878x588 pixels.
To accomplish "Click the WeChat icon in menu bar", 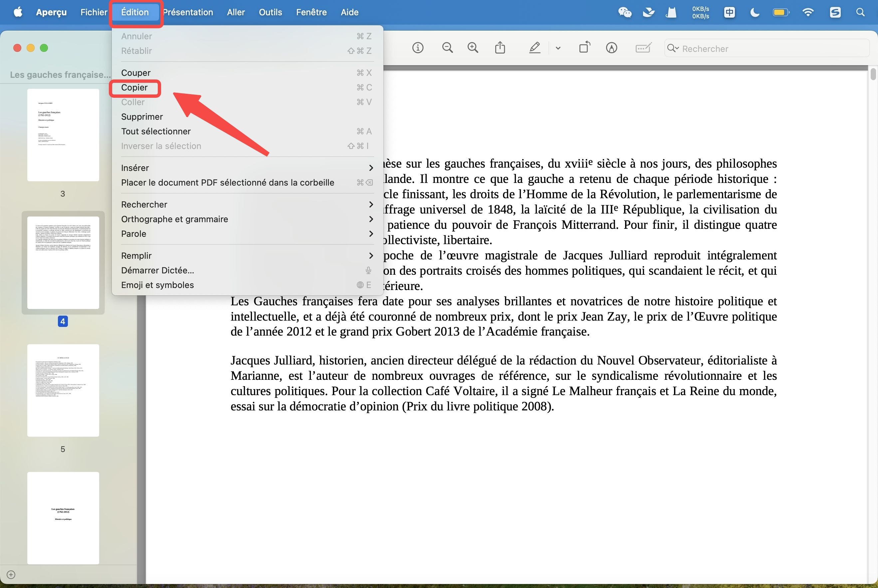I will [625, 12].
